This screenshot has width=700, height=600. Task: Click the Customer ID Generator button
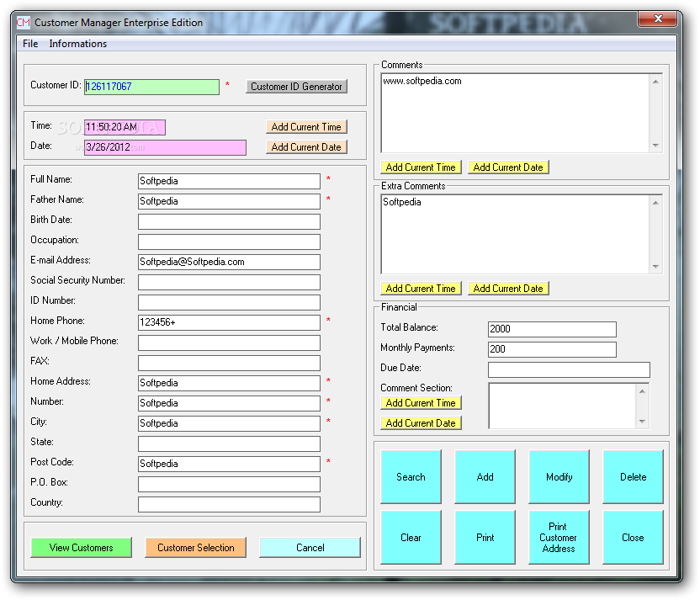pos(296,87)
